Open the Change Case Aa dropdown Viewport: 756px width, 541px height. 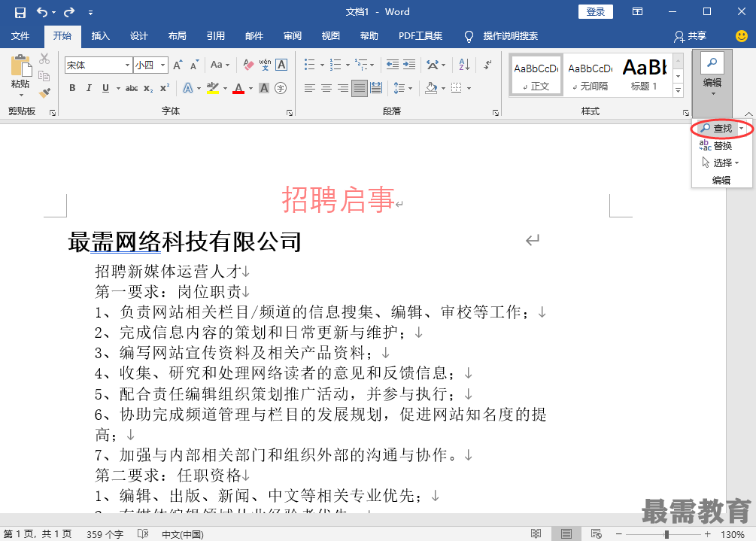(220, 65)
